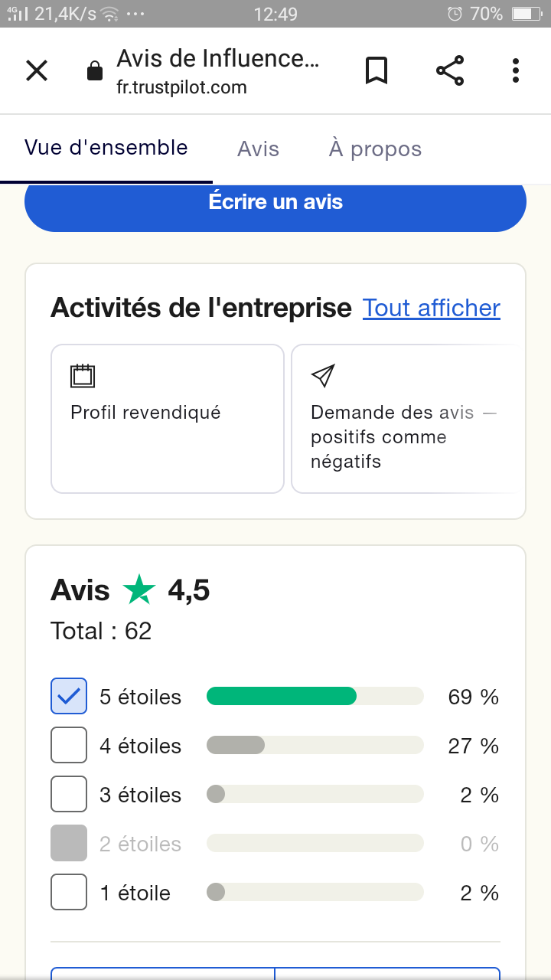
Task: Follow the Tout afficher link
Action: [432, 308]
